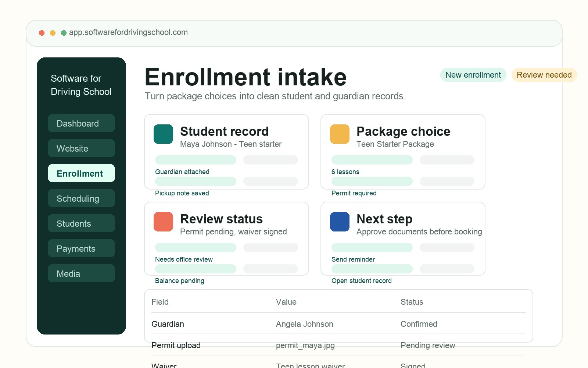This screenshot has width=588, height=368.
Task: Click Permit pending, waiver signed text
Action: (233, 232)
